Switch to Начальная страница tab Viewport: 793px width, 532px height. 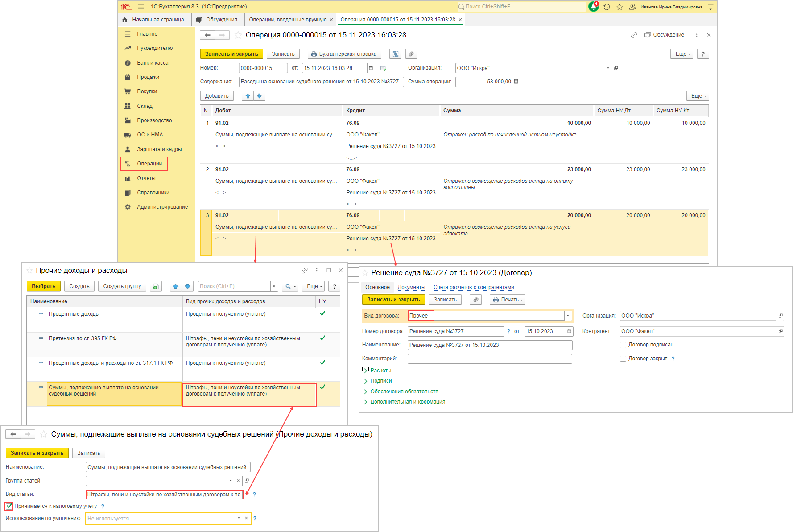click(153, 20)
